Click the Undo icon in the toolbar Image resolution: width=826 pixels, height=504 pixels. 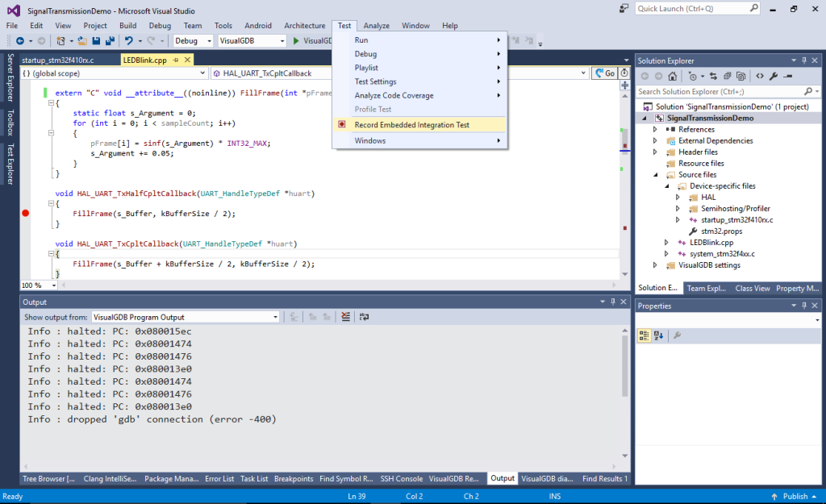[130, 40]
